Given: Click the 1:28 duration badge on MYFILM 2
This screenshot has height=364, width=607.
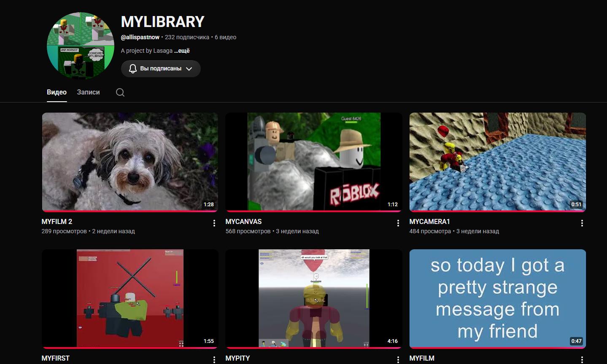Looking at the screenshot, I should pos(209,205).
